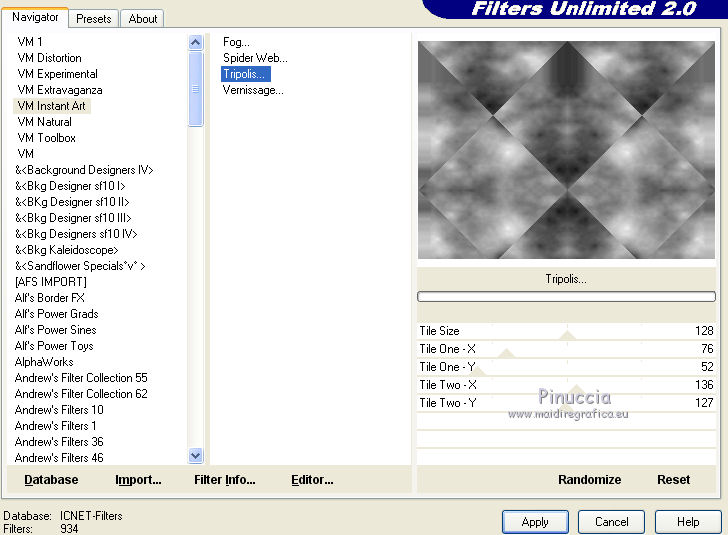This screenshot has height=535, width=728.
Task: Open the About tab
Action: point(143,19)
